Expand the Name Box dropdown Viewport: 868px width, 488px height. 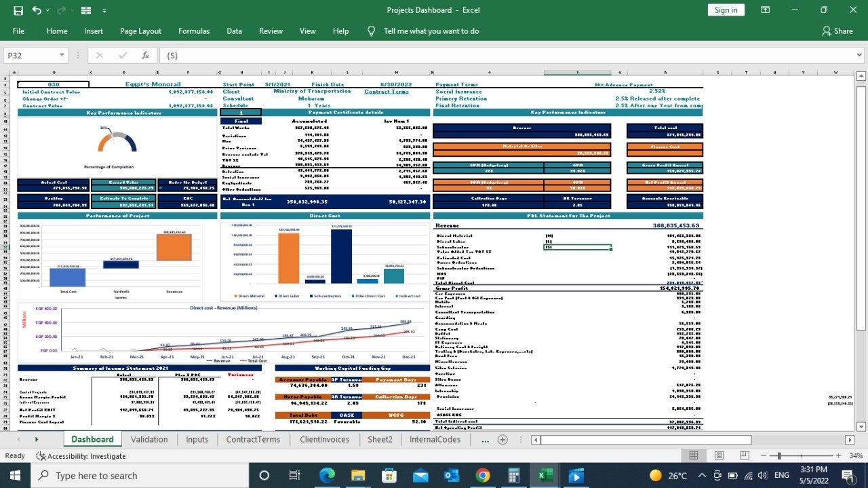[x=62, y=56]
